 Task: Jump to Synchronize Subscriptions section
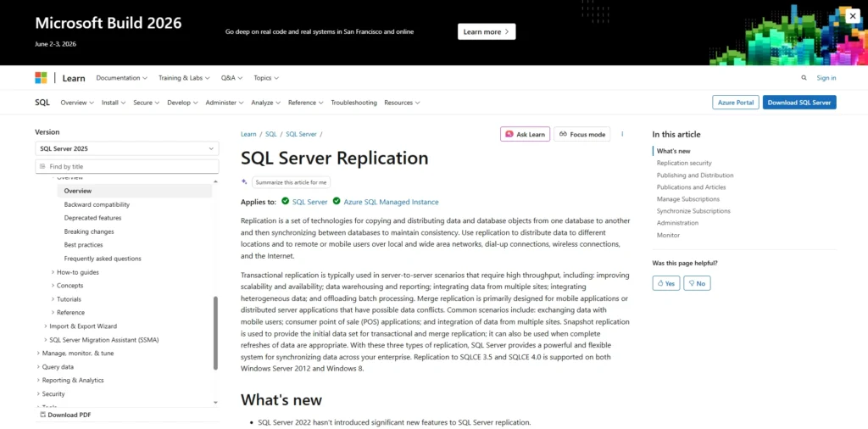click(693, 211)
